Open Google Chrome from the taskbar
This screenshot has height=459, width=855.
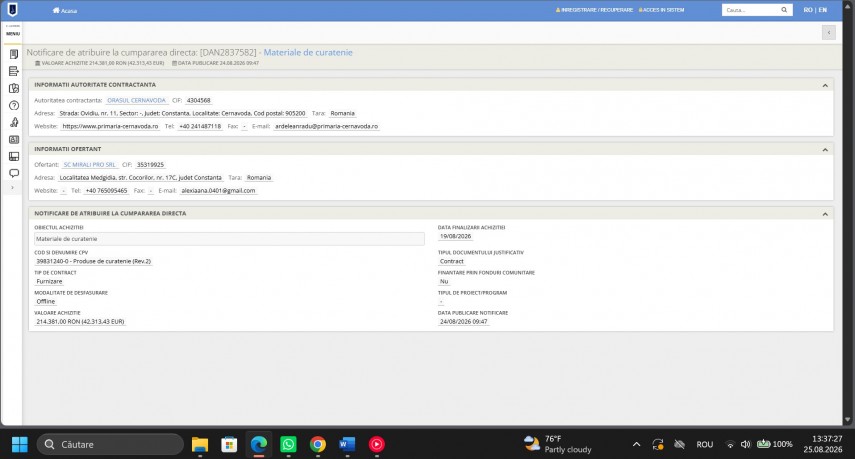click(x=317, y=444)
